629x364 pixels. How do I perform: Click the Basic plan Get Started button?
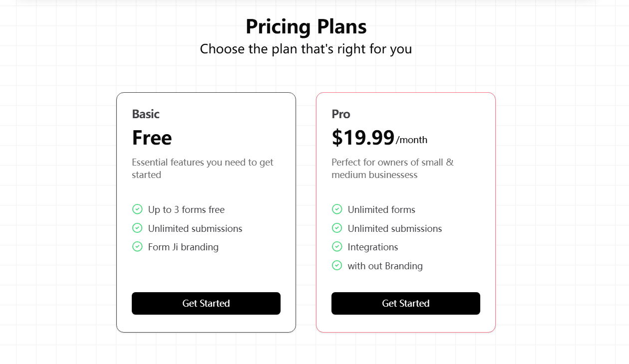tap(206, 303)
